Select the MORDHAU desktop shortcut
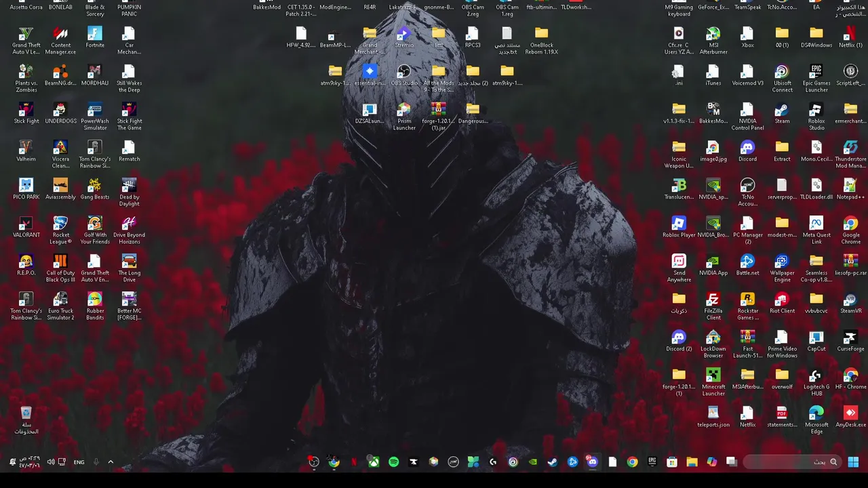This screenshot has height=488, width=868. tap(95, 75)
